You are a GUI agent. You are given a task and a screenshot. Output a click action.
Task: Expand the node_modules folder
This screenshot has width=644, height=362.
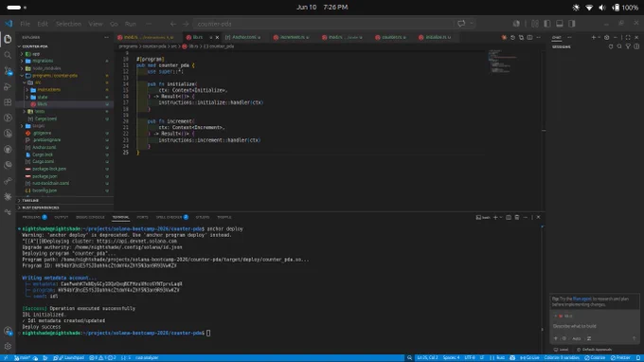[x=22, y=68]
